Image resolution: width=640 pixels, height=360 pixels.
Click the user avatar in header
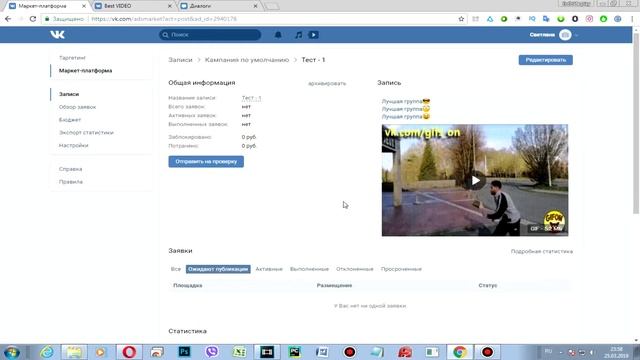(x=565, y=35)
